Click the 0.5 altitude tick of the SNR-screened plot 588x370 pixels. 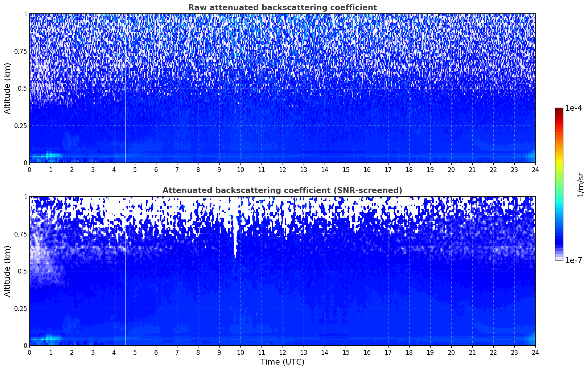point(22,271)
